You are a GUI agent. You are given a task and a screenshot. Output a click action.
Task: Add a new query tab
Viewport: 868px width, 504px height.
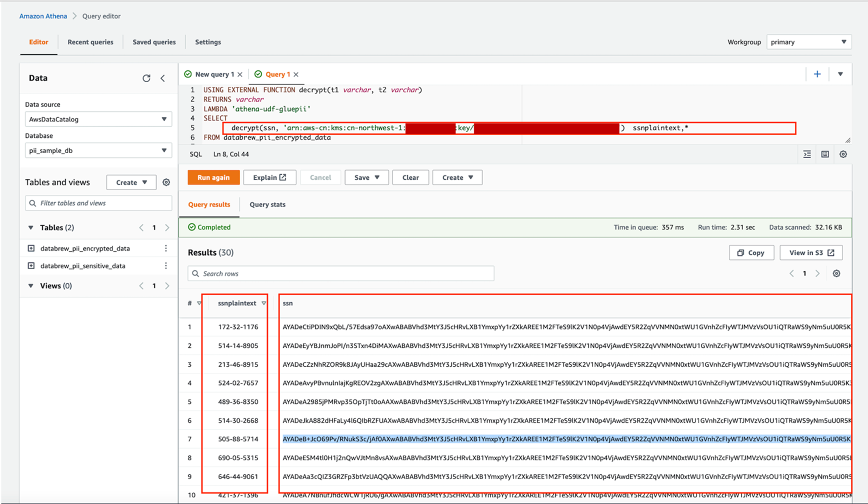817,74
